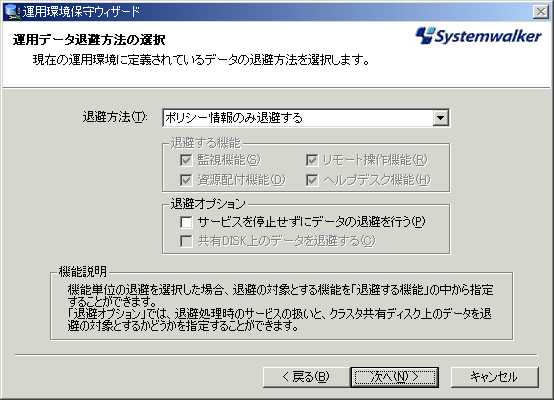Click the 現在の運用環境に定義されている description text
Image resolution: width=554 pixels, height=400 pixels.
pyautogui.click(x=201, y=60)
